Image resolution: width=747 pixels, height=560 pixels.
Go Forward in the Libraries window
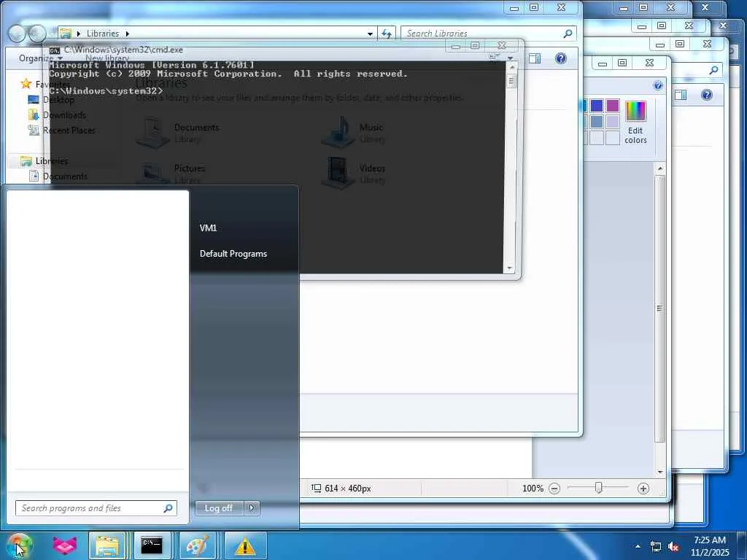pyautogui.click(x=36, y=34)
